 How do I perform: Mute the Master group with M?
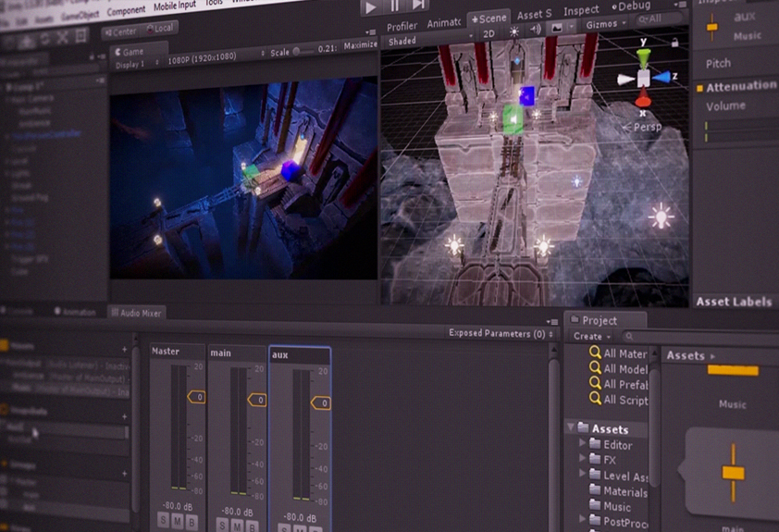(178, 522)
